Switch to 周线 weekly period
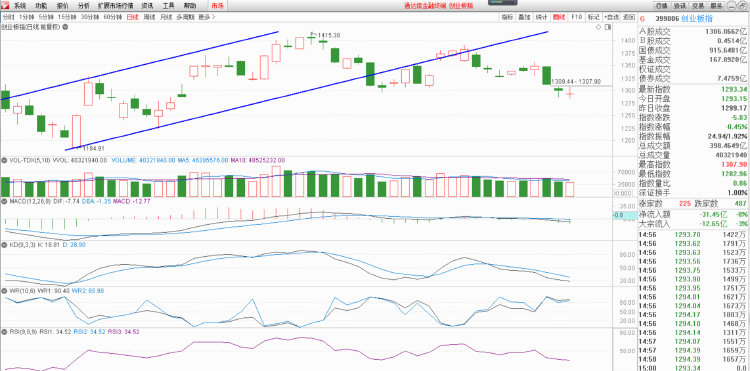This screenshot has height=371, width=750. (x=149, y=17)
